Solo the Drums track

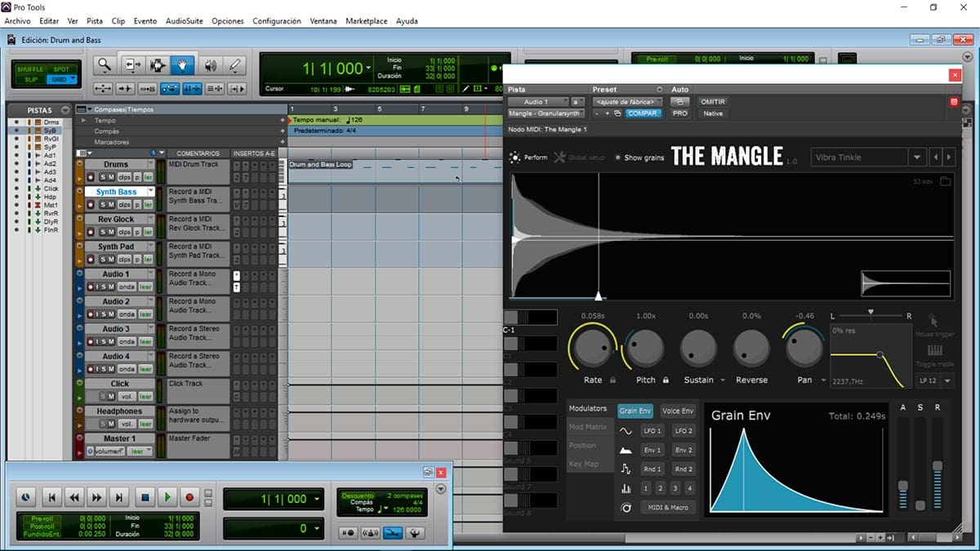click(x=104, y=177)
